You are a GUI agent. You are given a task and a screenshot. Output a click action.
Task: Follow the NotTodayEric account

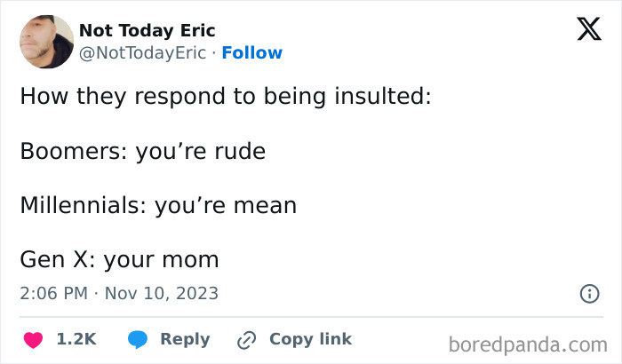(251, 52)
